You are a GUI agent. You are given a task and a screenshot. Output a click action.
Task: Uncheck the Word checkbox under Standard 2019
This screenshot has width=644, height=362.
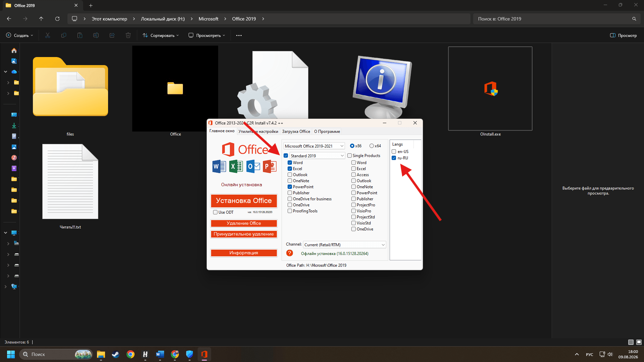pyautogui.click(x=290, y=163)
